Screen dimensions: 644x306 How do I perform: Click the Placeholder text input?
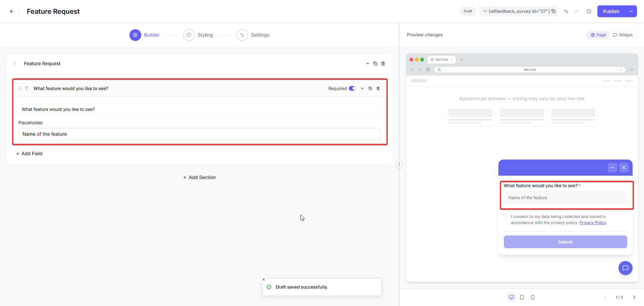[x=200, y=134]
